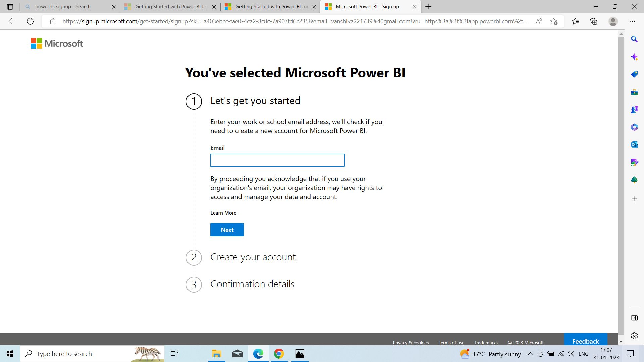644x362 pixels.
Task: Open the Learn More link
Action: point(223,213)
